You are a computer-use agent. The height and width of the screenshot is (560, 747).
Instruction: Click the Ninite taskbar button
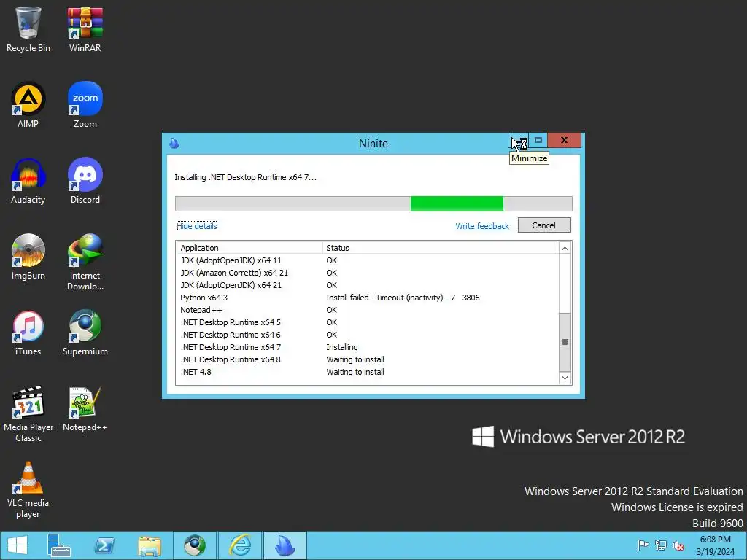(285, 545)
